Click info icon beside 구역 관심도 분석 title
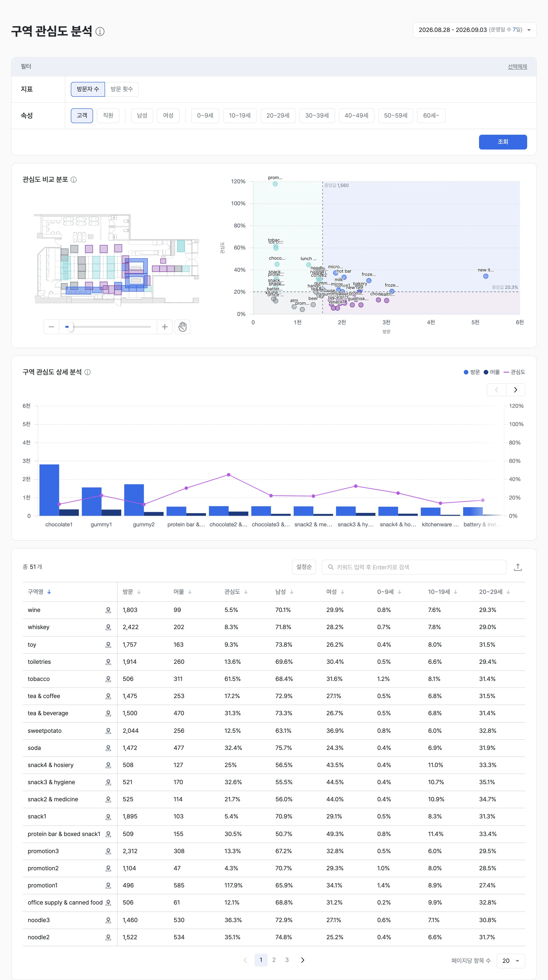 pyautogui.click(x=100, y=31)
